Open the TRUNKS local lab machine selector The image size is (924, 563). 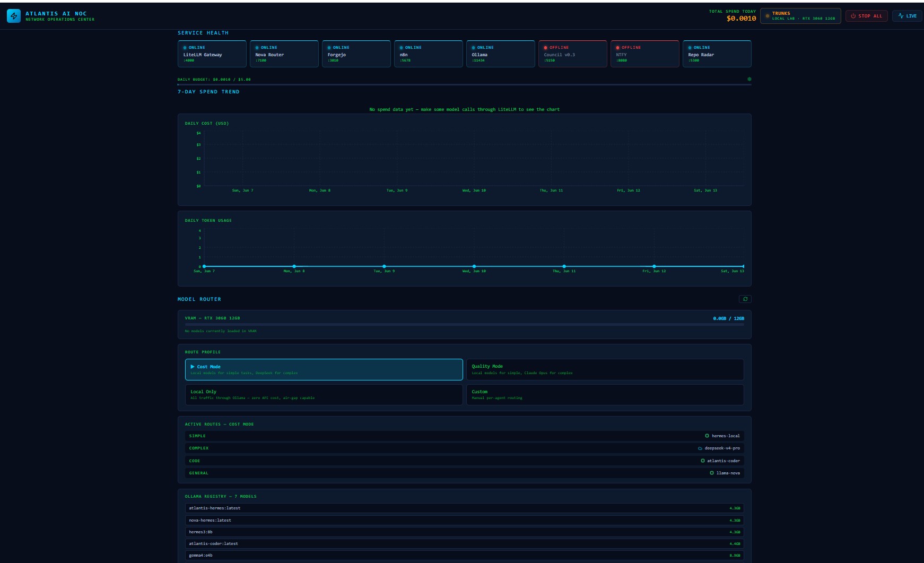tap(800, 16)
